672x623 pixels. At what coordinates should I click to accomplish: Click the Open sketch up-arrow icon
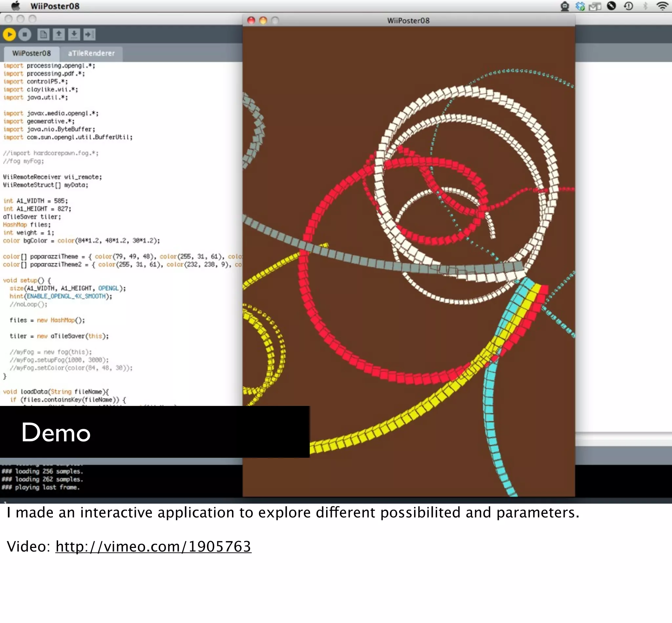59,34
